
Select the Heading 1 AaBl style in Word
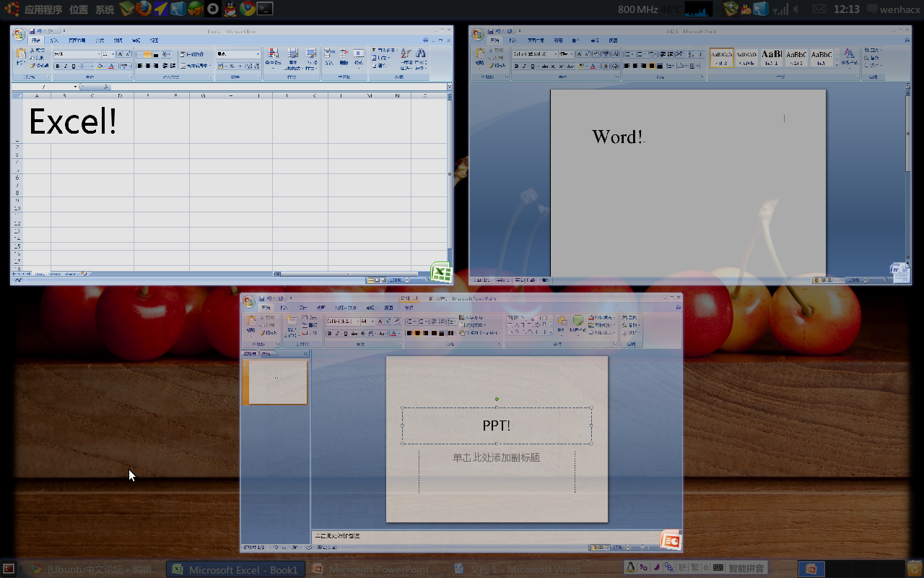tap(772, 57)
